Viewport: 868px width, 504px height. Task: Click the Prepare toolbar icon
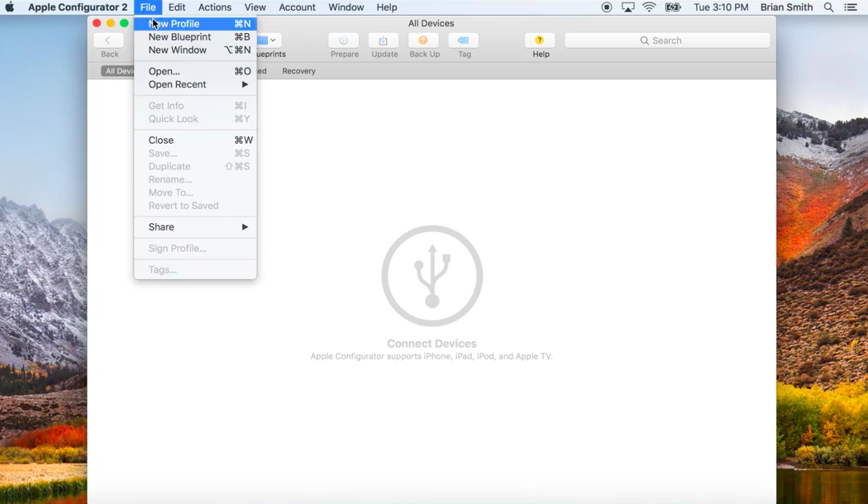[344, 40]
